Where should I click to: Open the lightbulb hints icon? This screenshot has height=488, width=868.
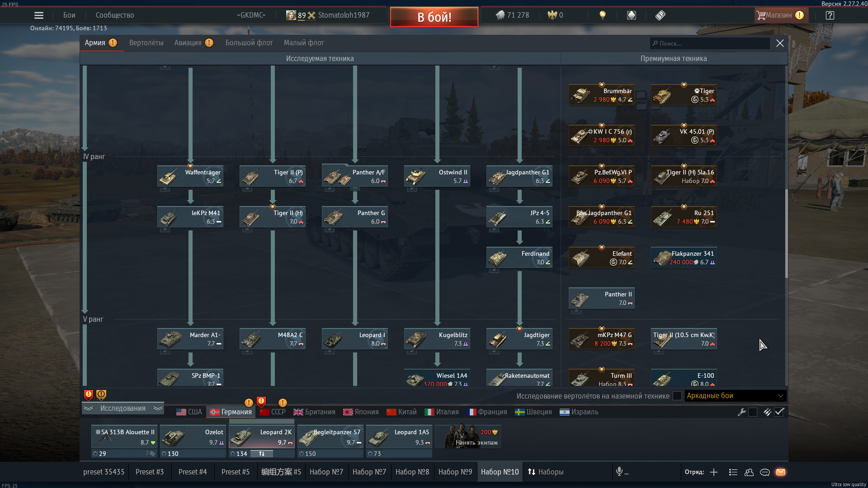click(x=602, y=15)
